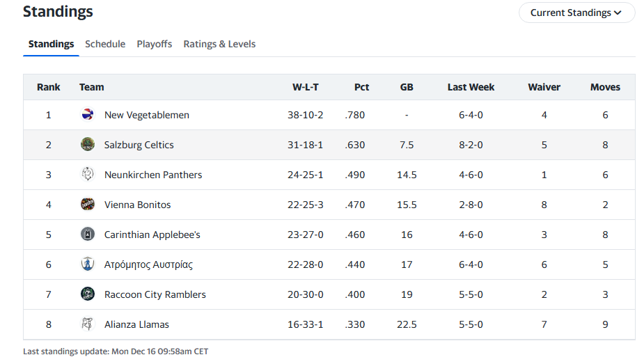The image size is (644, 364).
Task: Click the Salzburg Celtics team logo
Action: click(x=88, y=145)
